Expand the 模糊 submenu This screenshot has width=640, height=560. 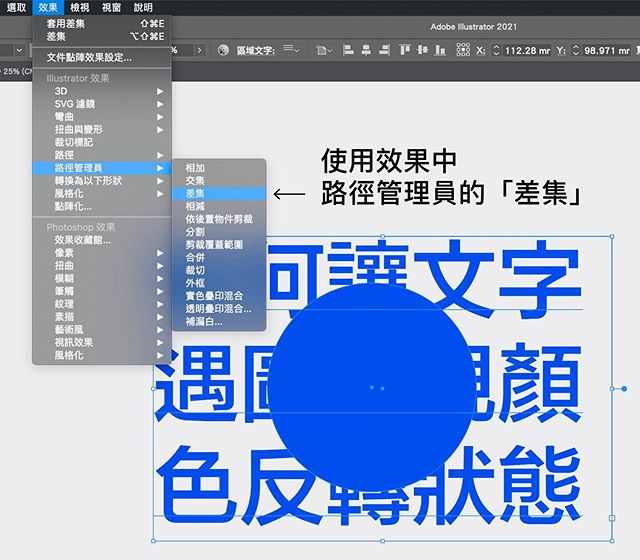point(102,278)
